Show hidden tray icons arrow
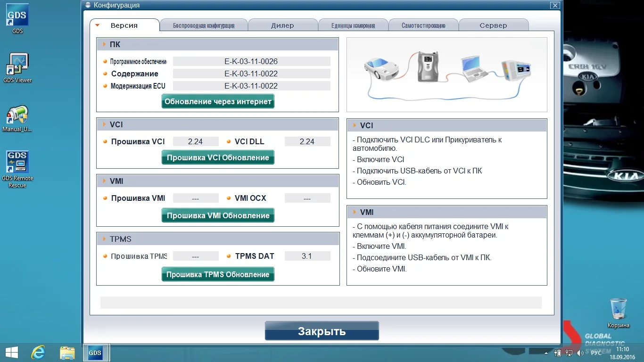This screenshot has height=362, width=644. (x=546, y=353)
